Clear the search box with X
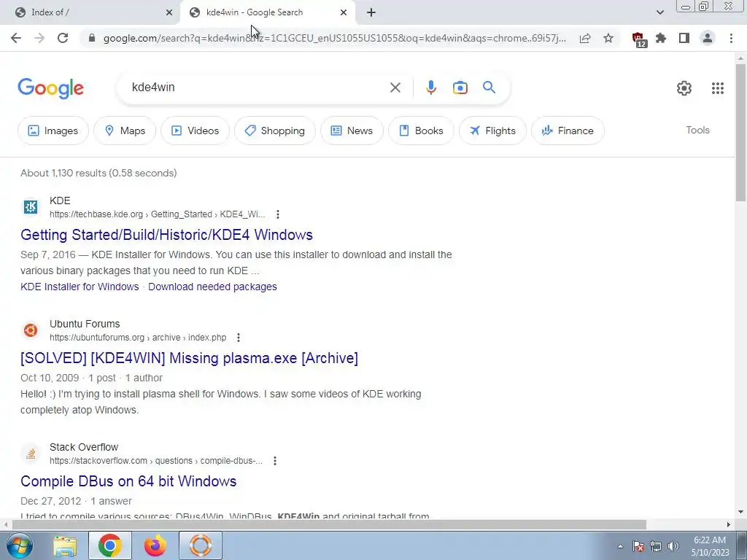The height and width of the screenshot is (560, 747). coord(395,87)
